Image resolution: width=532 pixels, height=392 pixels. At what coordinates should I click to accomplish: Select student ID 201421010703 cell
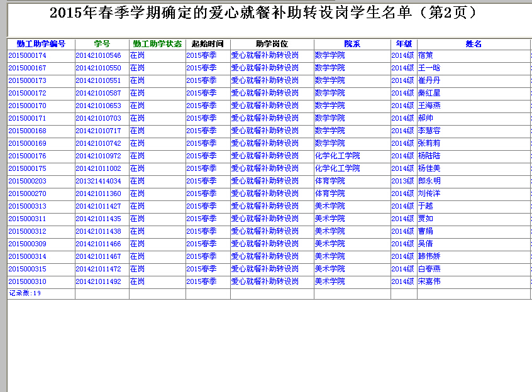coord(98,118)
